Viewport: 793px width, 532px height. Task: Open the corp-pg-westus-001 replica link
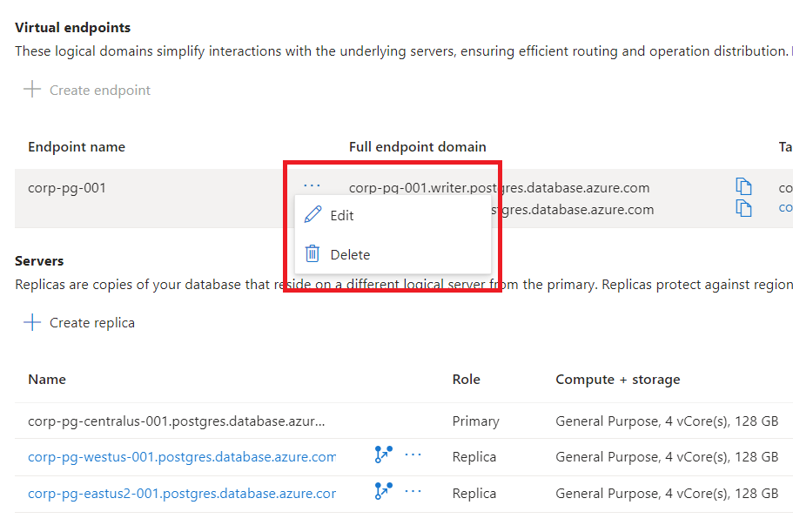coord(182,457)
